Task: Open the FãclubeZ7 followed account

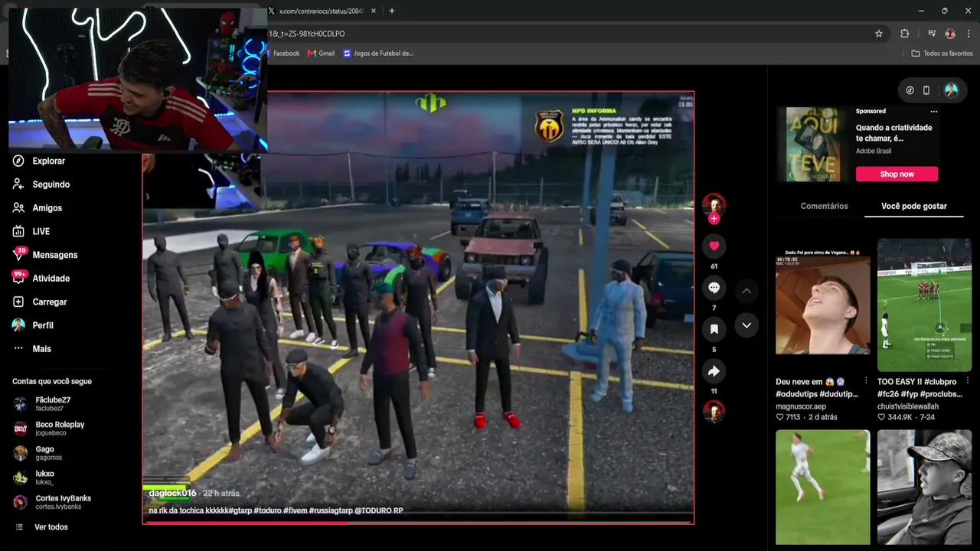Action: tap(52, 403)
